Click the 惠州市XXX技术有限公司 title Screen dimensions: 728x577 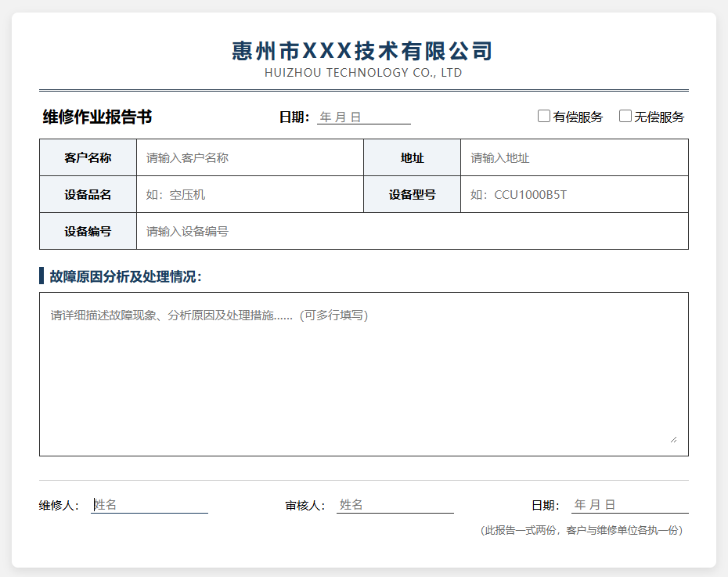(x=362, y=51)
